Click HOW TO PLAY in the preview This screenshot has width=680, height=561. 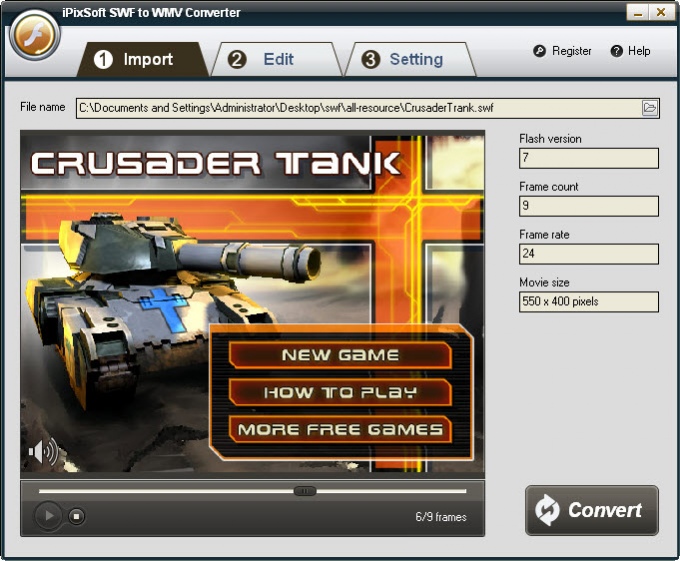(340, 392)
